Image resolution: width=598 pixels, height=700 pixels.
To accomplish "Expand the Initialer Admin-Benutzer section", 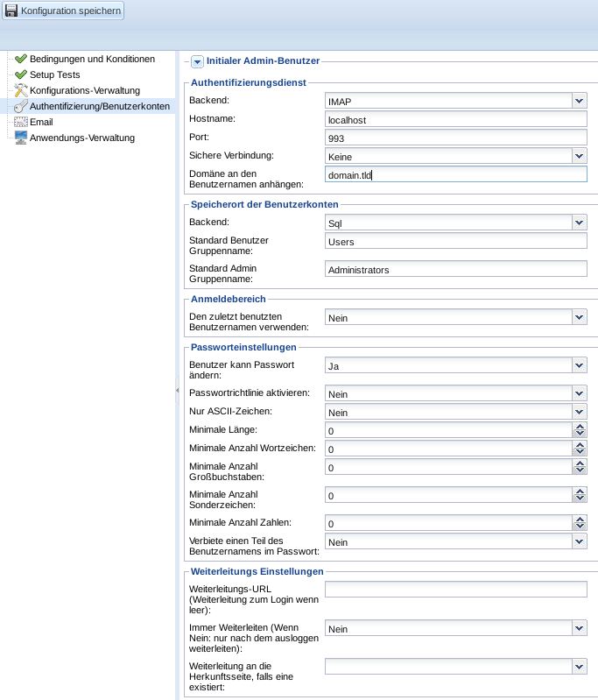I will pyautogui.click(x=197, y=61).
